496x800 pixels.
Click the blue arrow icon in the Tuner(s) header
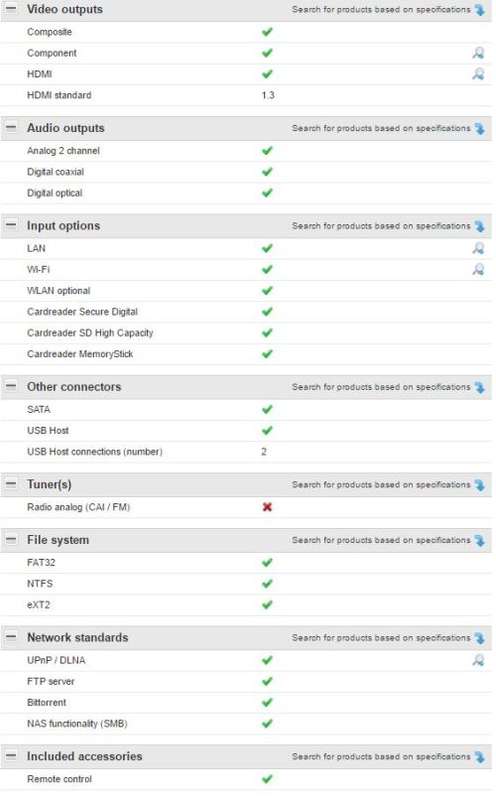tap(480, 485)
